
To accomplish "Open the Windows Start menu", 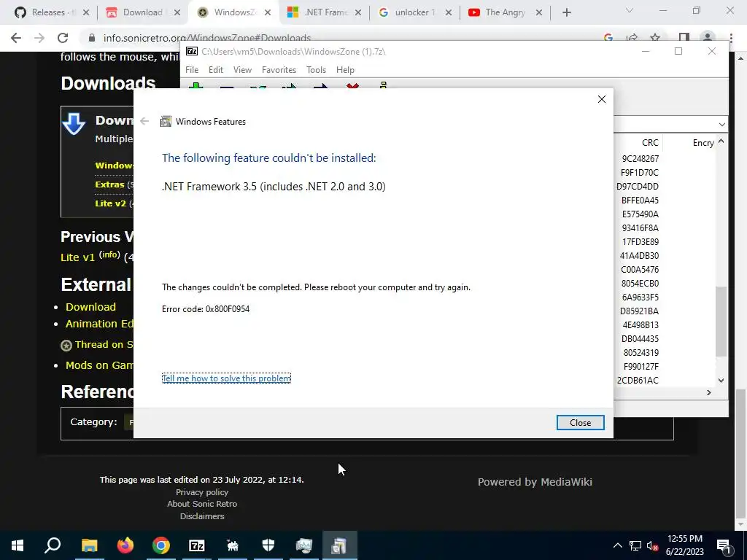I will pos(18,545).
